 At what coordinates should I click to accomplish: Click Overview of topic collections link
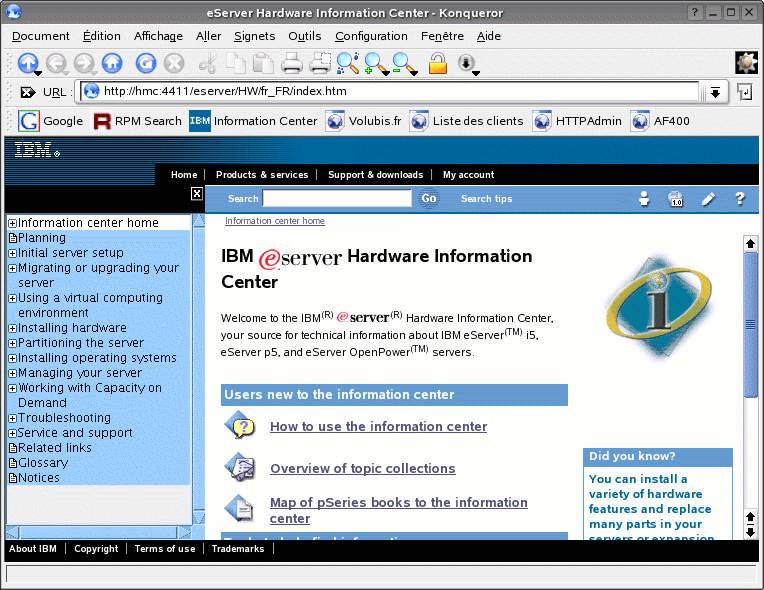point(363,469)
